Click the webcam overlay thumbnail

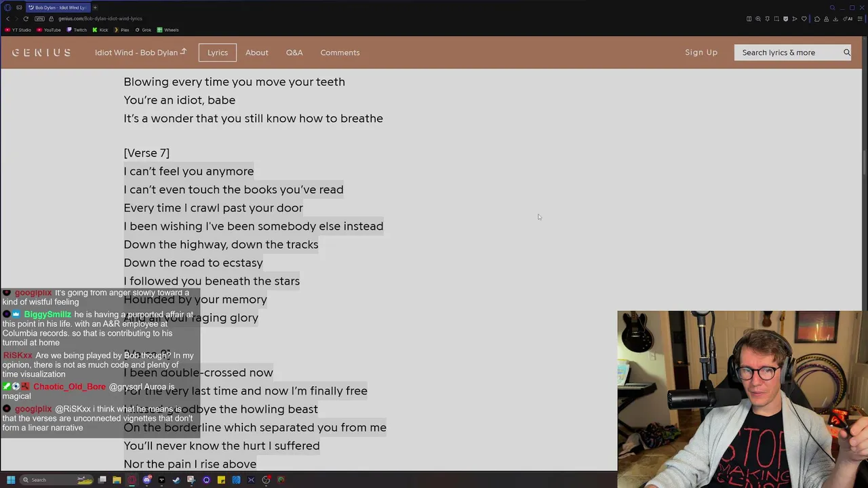[x=743, y=399]
